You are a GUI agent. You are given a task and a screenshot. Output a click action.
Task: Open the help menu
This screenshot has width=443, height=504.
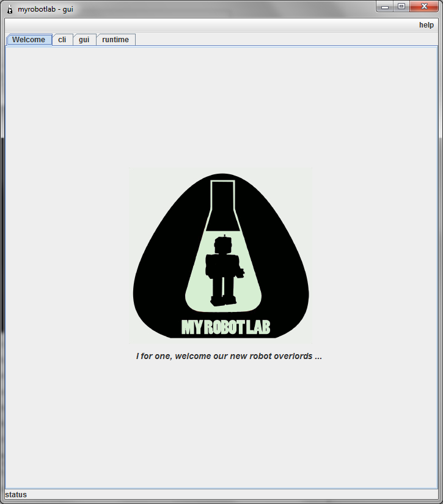(427, 25)
